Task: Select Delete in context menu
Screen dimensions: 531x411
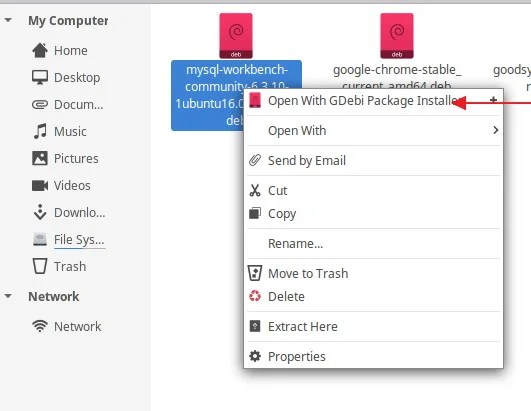Action: (374, 297)
